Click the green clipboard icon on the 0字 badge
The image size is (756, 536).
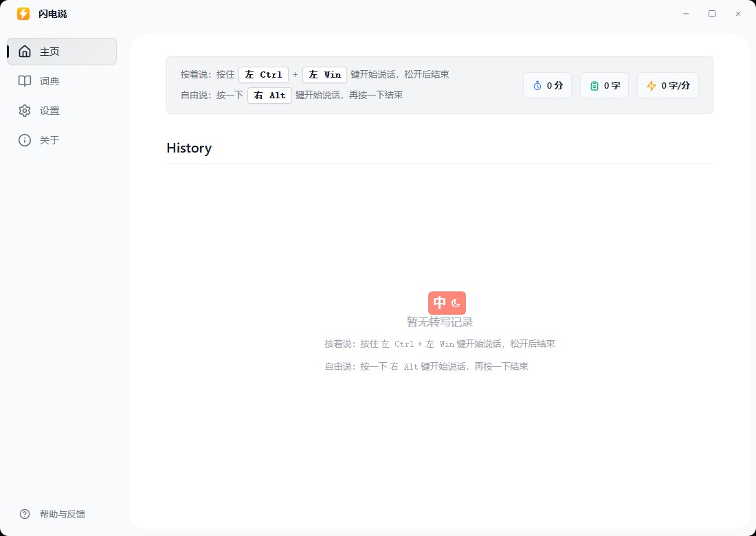(594, 85)
